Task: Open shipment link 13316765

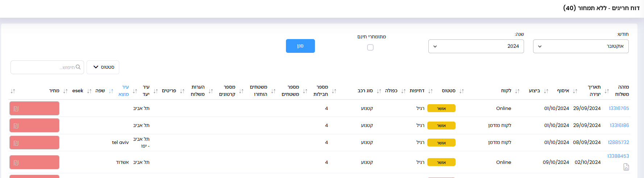Action: 619,108
